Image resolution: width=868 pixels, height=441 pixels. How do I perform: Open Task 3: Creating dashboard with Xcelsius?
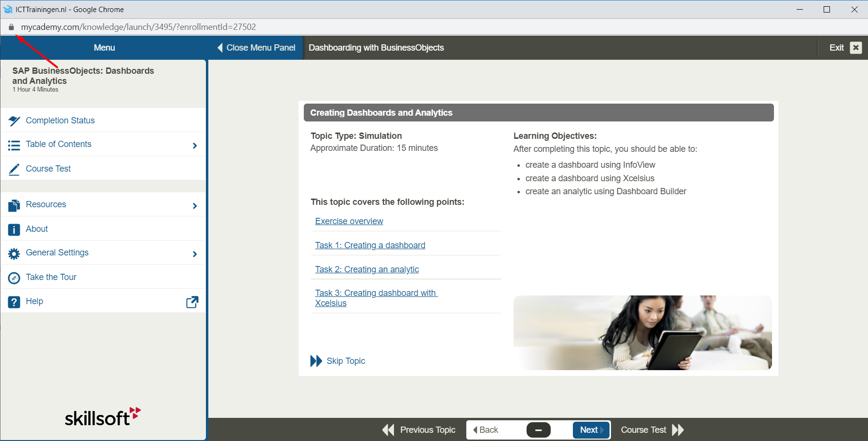point(376,298)
